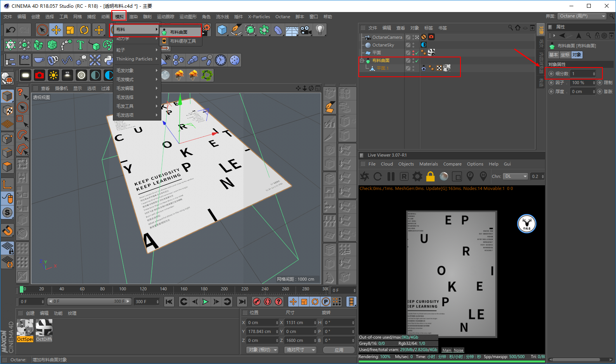Toggle the Live Viewer lock resolution icon
This screenshot has width=616, height=364.
[430, 177]
